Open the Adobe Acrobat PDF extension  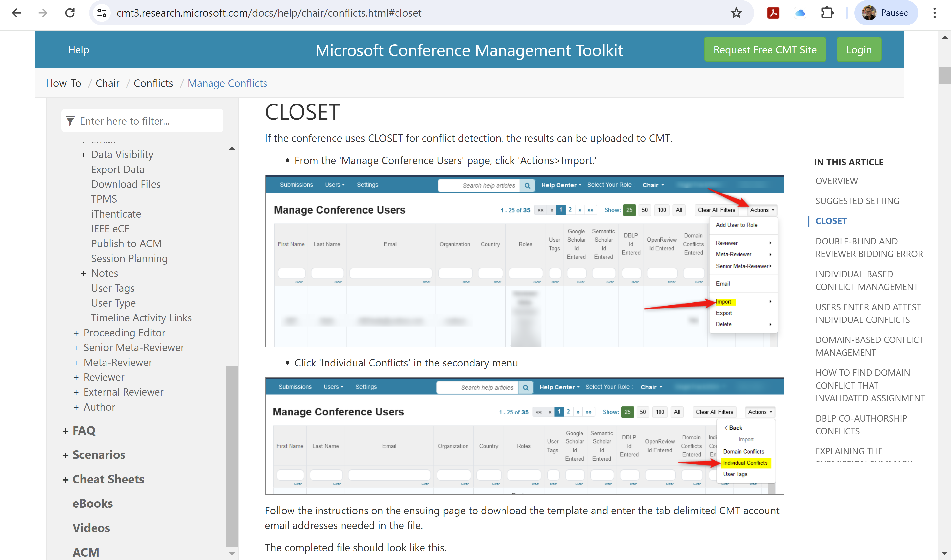click(773, 13)
